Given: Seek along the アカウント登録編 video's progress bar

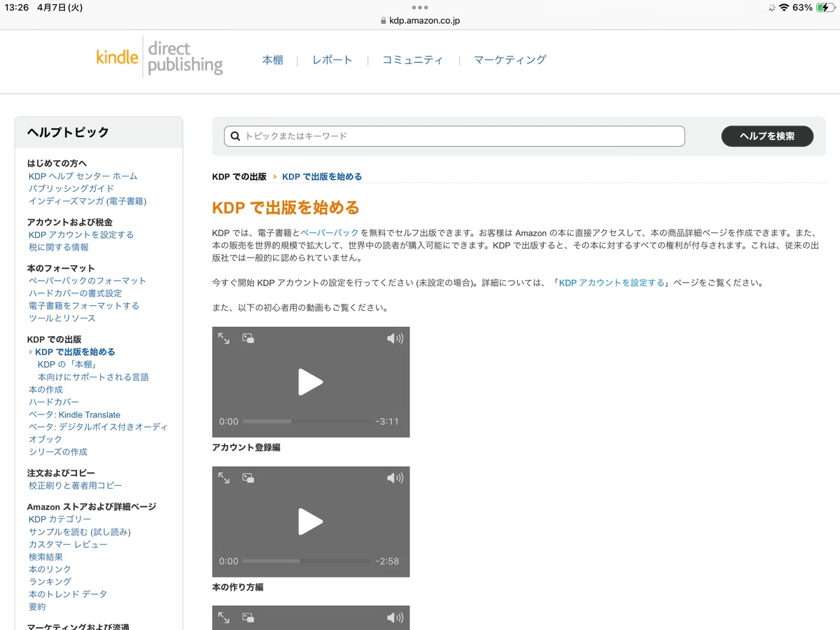Looking at the screenshot, I should point(307,421).
